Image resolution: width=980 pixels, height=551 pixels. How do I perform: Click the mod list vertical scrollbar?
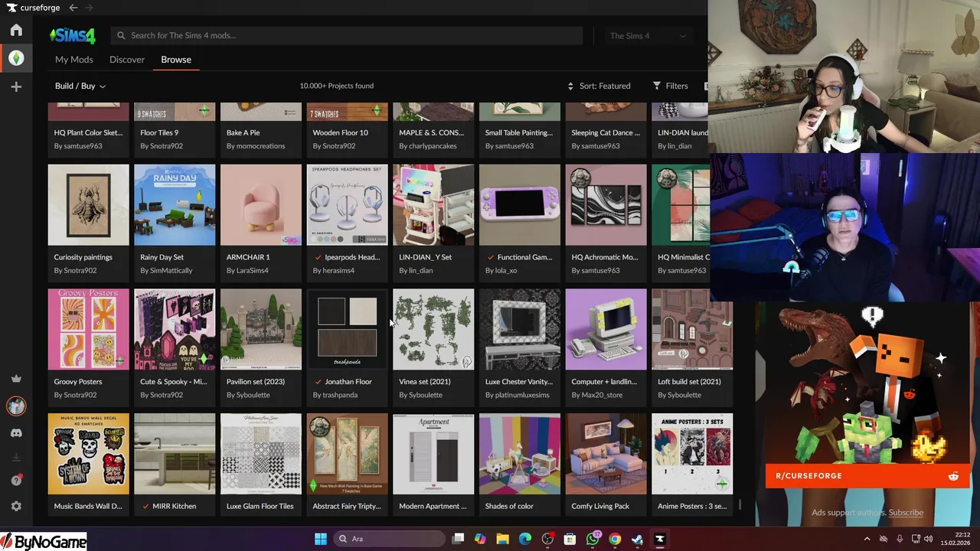[x=739, y=505]
